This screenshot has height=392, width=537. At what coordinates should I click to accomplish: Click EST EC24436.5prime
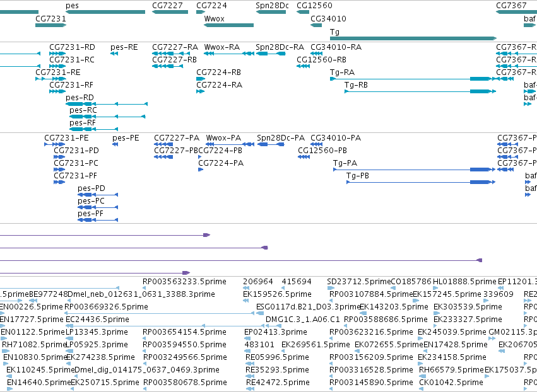tap(97, 320)
